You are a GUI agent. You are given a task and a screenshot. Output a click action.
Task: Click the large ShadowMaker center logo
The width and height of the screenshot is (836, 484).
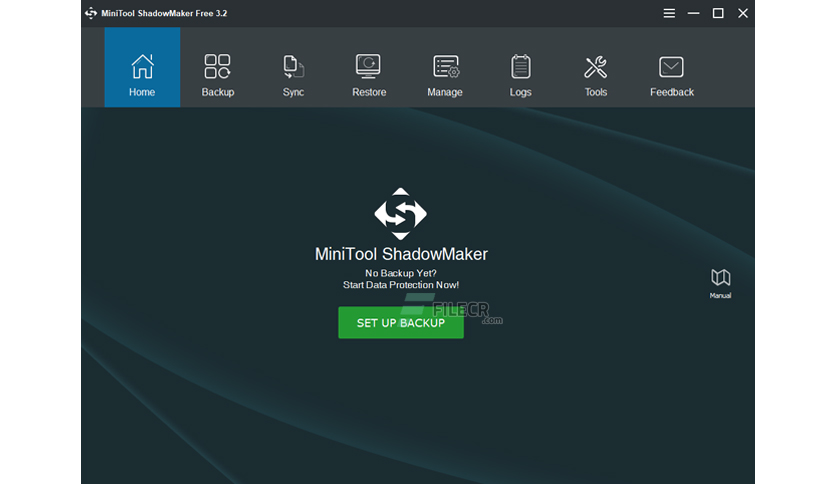pos(400,214)
